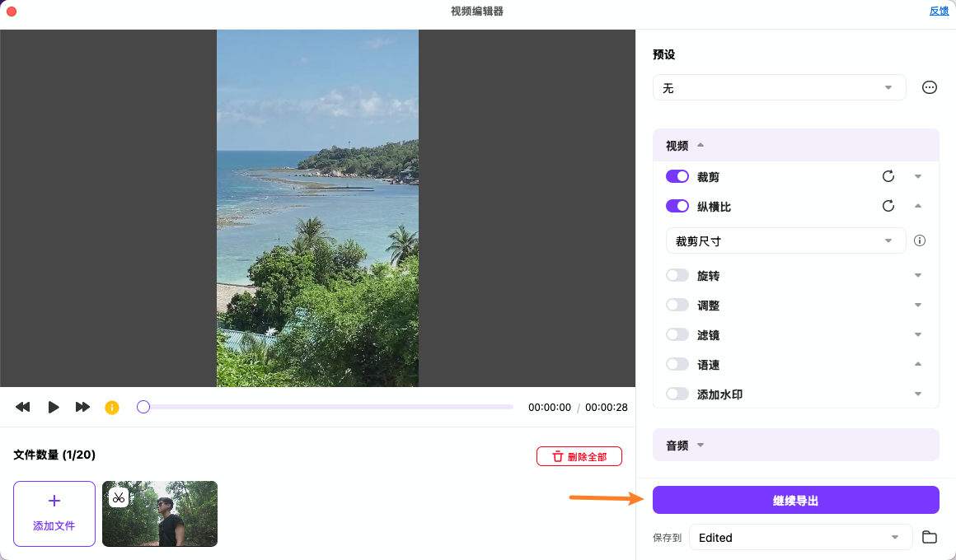Click the fast-forward playback icon
956x560 pixels.
pos(82,406)
